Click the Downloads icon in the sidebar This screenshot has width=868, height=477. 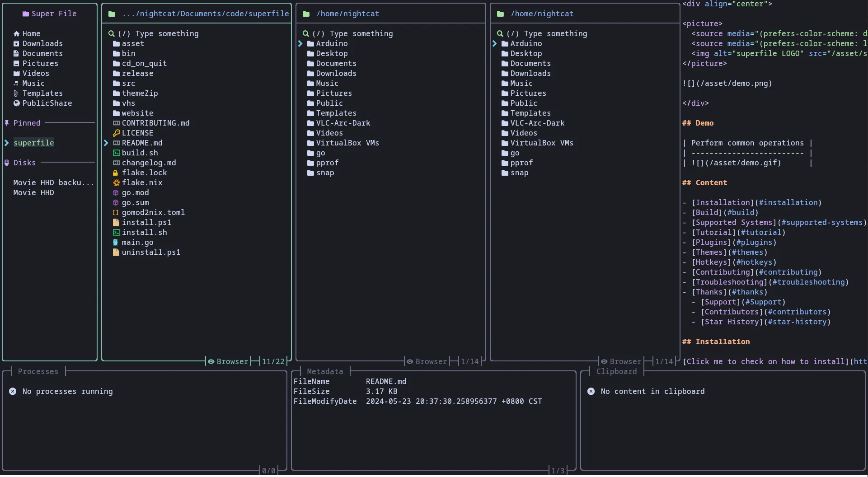click(x=15, y=43)
